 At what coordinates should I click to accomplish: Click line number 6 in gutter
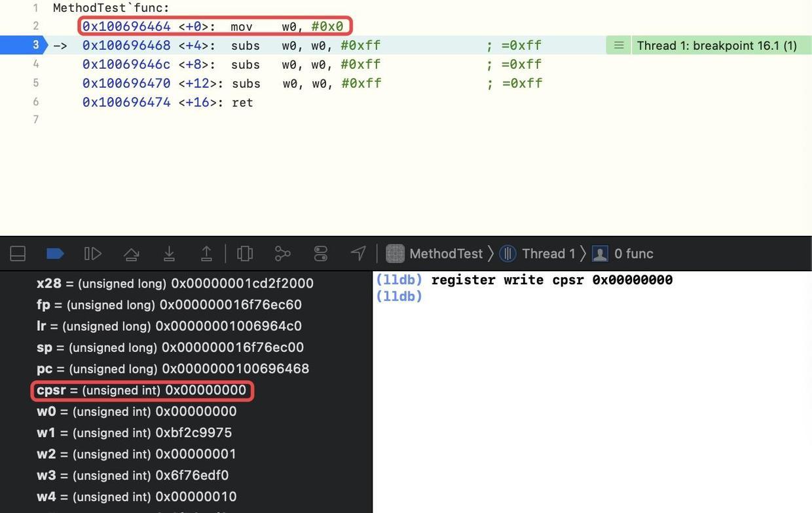coord(36,102)
